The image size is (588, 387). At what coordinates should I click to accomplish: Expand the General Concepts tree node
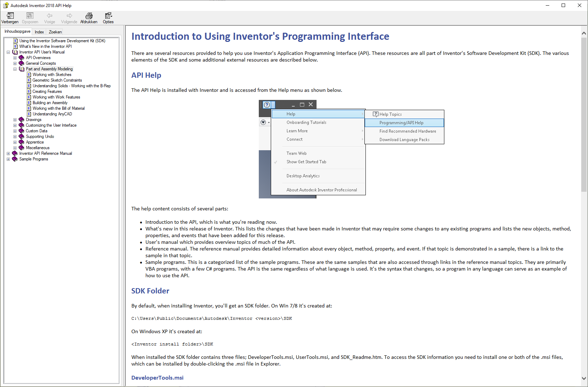15,63
